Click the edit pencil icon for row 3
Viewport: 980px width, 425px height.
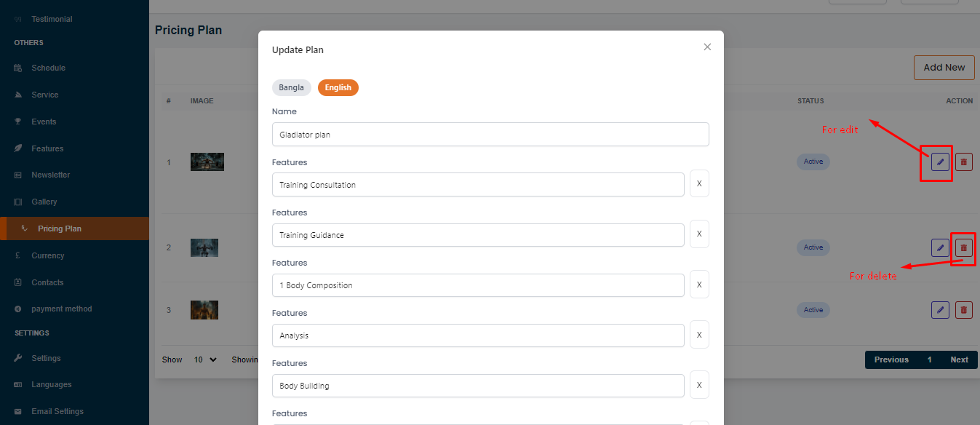click(940, 310)
